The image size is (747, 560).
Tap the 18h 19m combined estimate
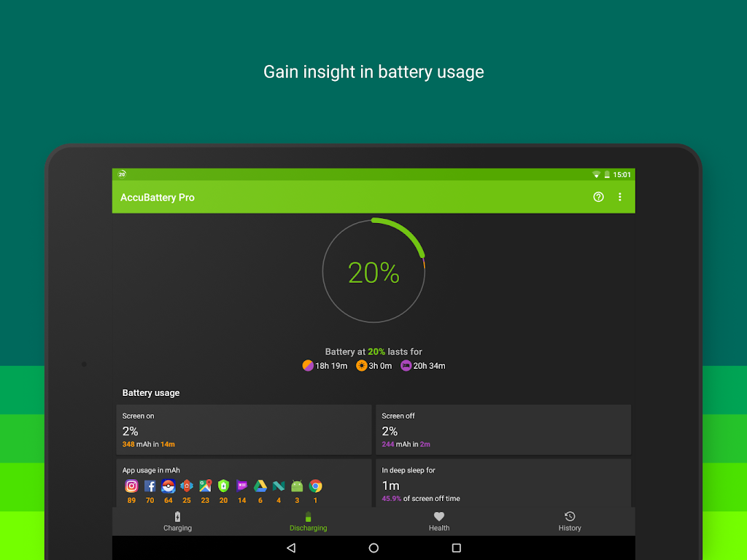332,366
